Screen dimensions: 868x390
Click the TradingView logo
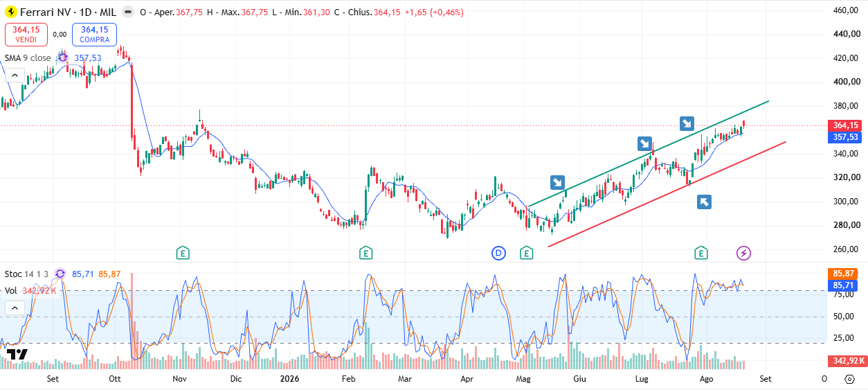[17, 355]
